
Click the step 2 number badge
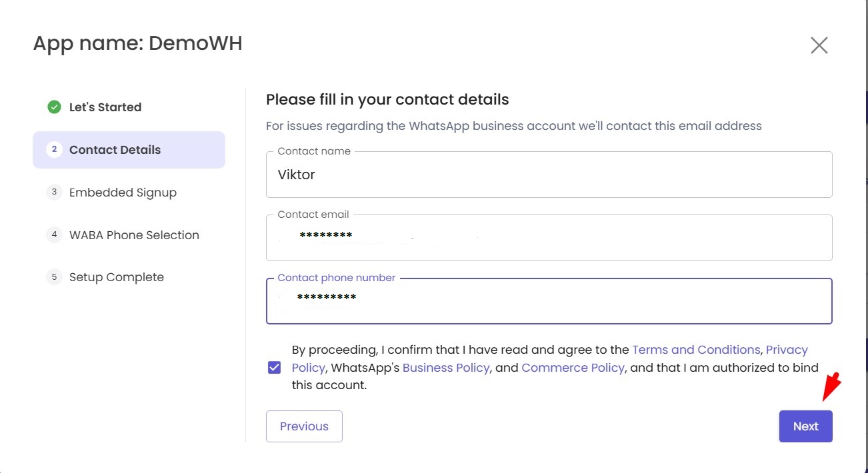coord(54,150)
